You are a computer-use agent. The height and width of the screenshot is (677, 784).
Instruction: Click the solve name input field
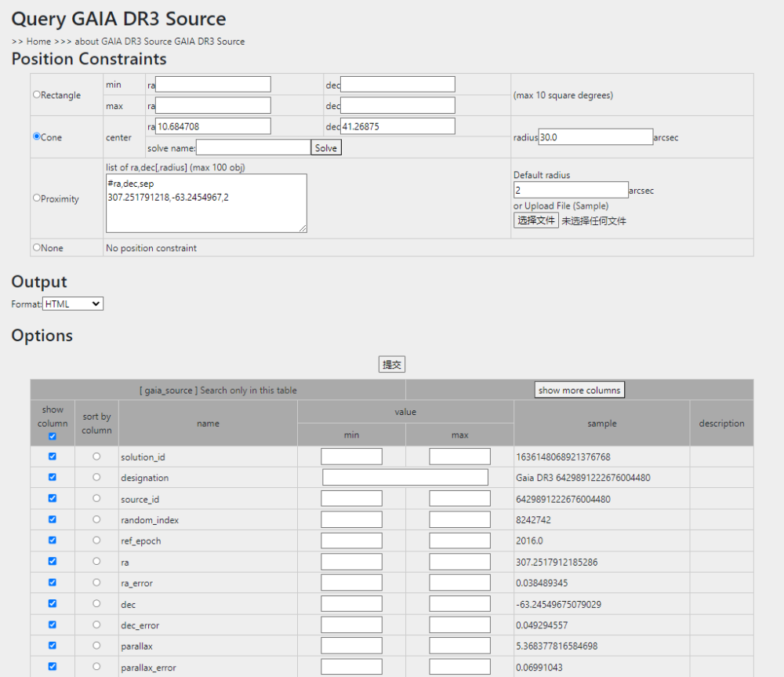(x=253, y=147)
